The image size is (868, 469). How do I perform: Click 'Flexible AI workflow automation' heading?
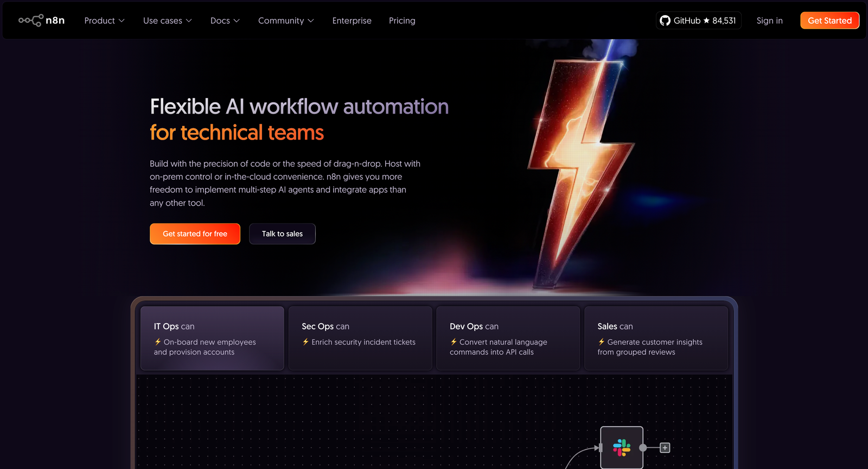[x=299, y=107]
